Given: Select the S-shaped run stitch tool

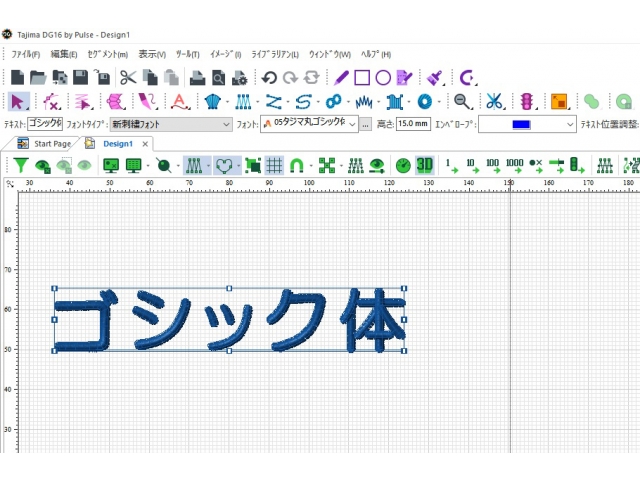Looking at the screenshot, I should (x=303, y=102).
